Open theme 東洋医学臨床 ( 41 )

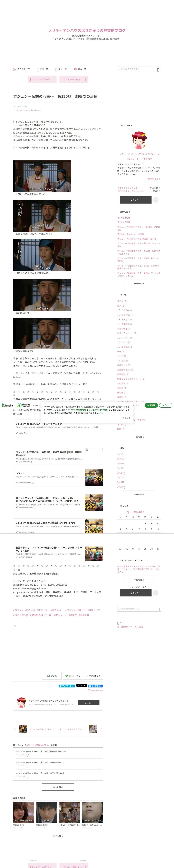126,370
